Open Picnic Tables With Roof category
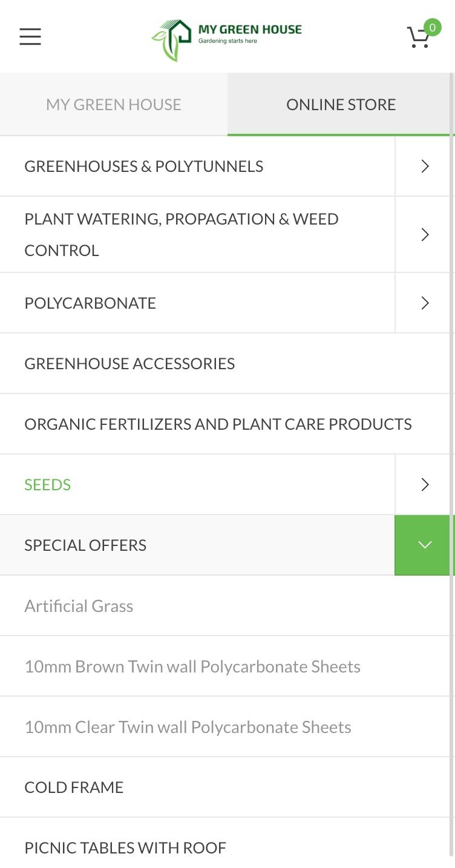Image resolution: width=455 pixels, height=868 pixels. click(x=125, y=848)
